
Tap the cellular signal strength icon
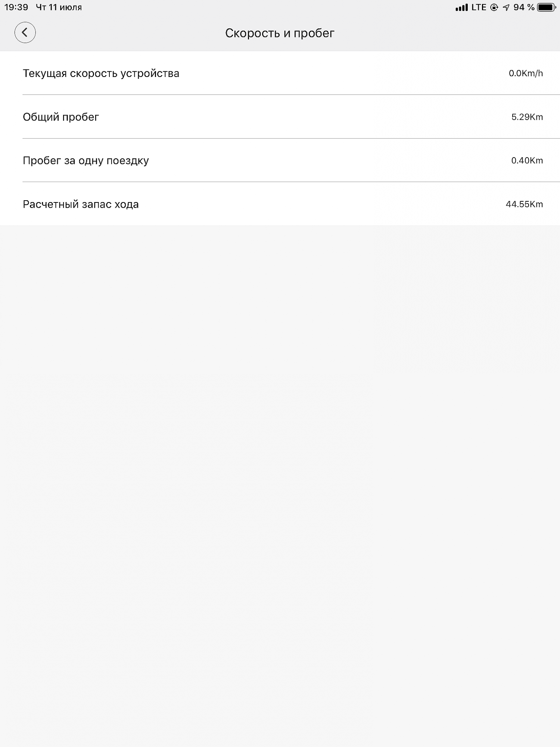click(x=461, y=7)
